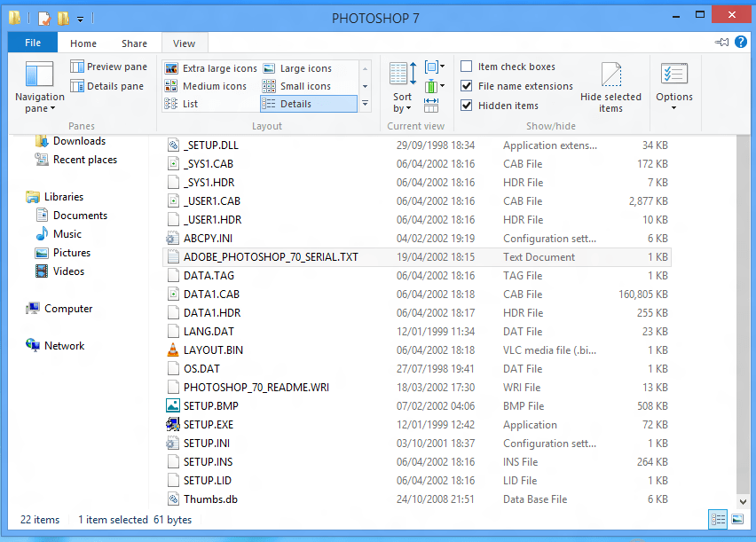Image resolution: width=756 pixels, height=542 pixels.
Task: Open the Group by dropdown icon
Action: (435, 67)
